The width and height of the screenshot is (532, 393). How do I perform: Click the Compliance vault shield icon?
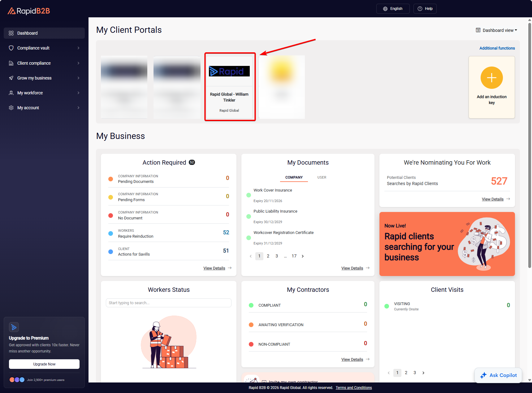pos(11,48)
